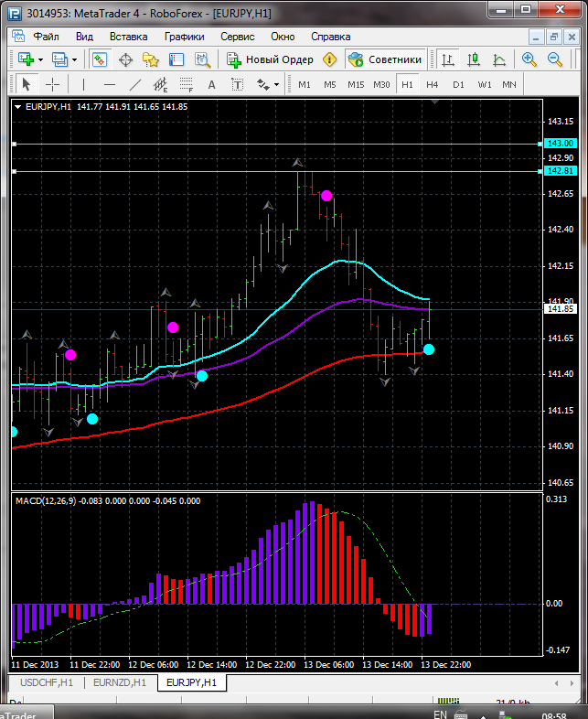Select the text tool labeled A
This screenshot has width=588, height=719.
tap(212, 84)
